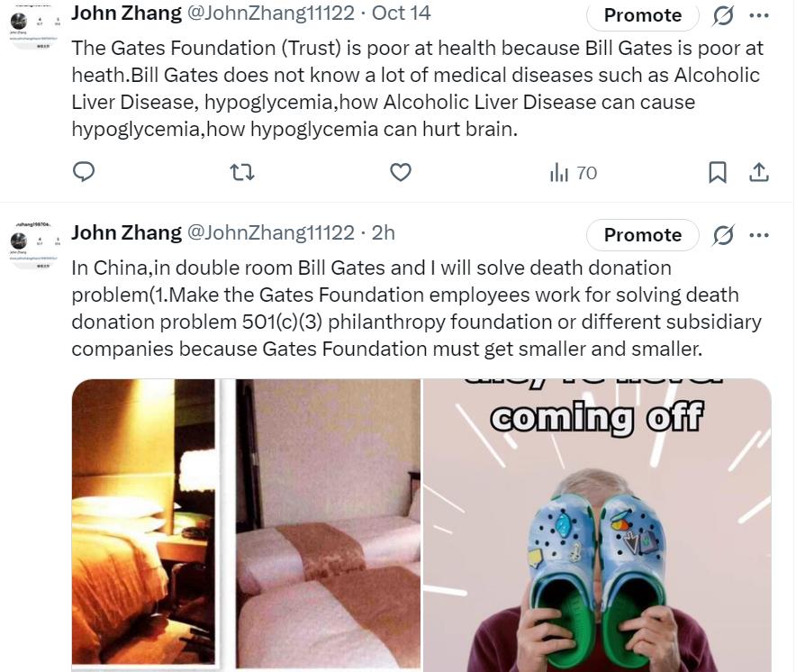The image size is (796, 672).
Task: Share the Oct 14 tweet
Action: tap(759, 173)
